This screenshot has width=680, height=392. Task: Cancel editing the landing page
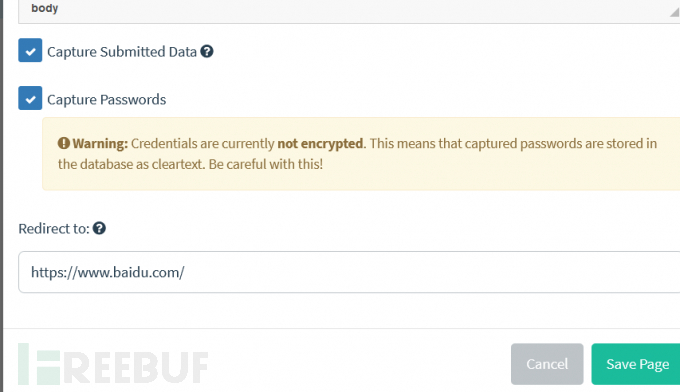click(547, 364)
